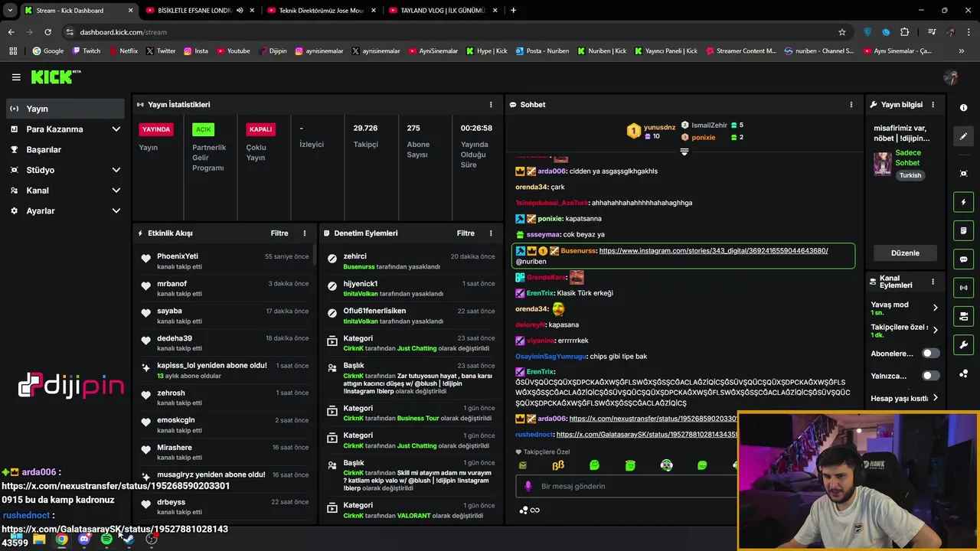Open Discord from the Windows taskbar
This screenshot has height=551, width=980.
[x=84, y=539]
